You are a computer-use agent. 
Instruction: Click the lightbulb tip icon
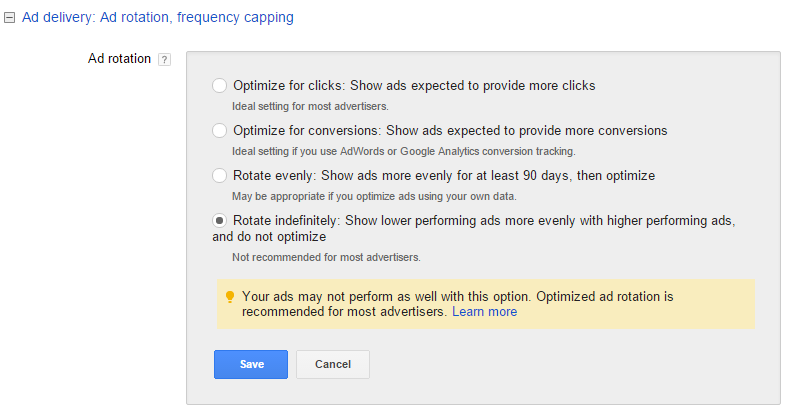230,297
